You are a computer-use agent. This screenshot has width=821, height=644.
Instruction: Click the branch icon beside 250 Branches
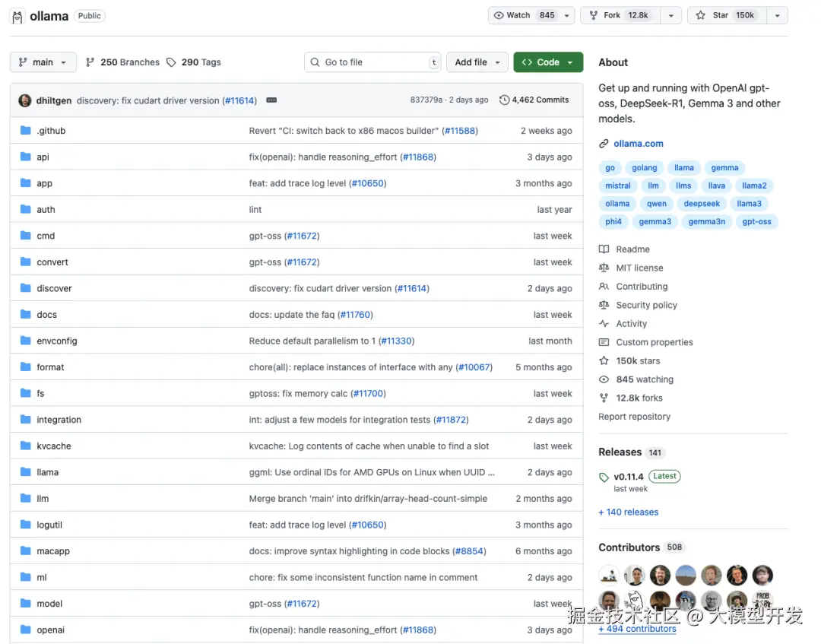tap(90, 62)
